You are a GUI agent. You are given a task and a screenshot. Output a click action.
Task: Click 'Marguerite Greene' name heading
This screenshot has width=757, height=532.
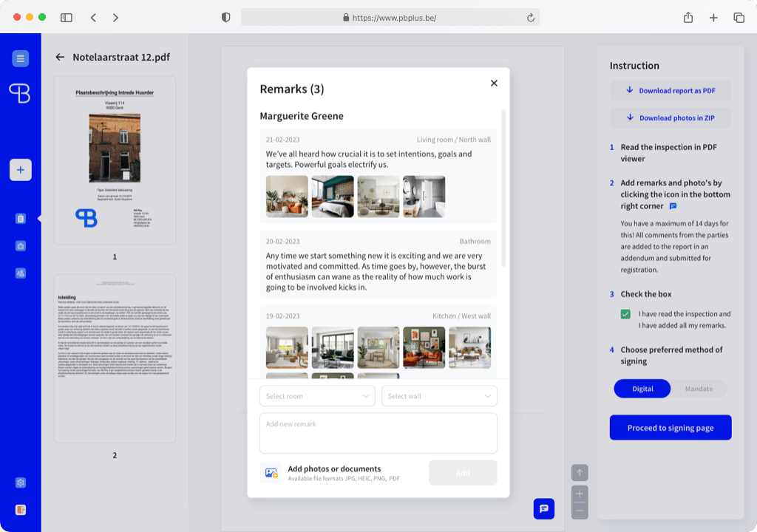tap(302, 116)
